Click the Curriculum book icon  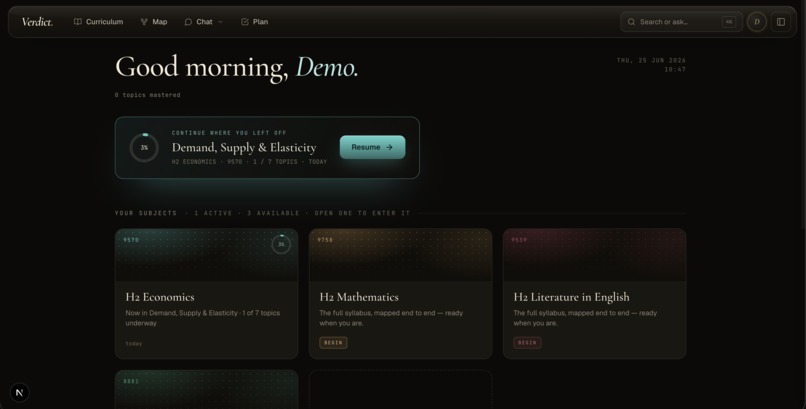78,22
